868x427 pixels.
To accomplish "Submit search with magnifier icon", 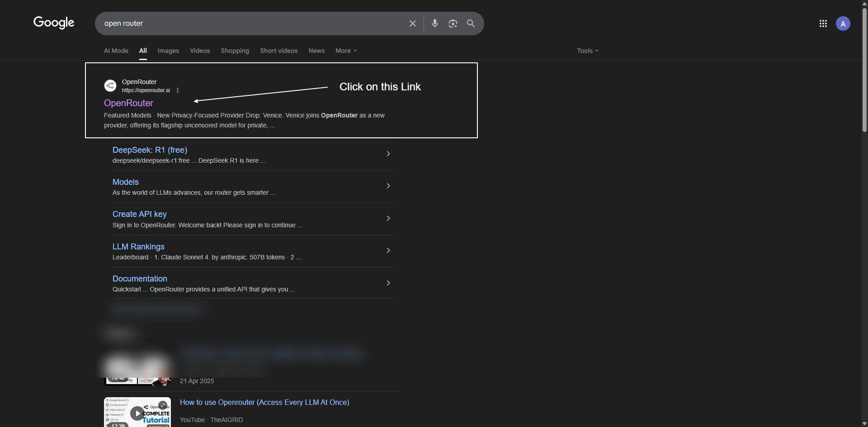I will pyautogui.click(x=471, y=23).
